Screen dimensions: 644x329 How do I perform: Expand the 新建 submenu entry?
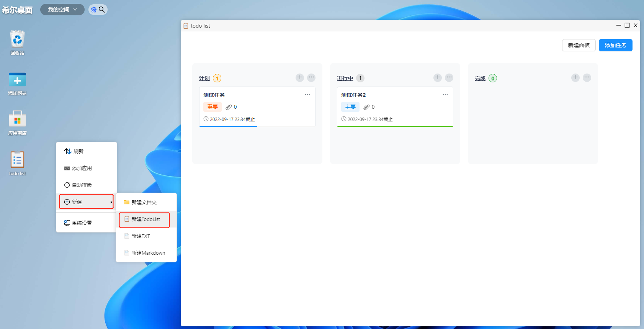coord(87,202)
